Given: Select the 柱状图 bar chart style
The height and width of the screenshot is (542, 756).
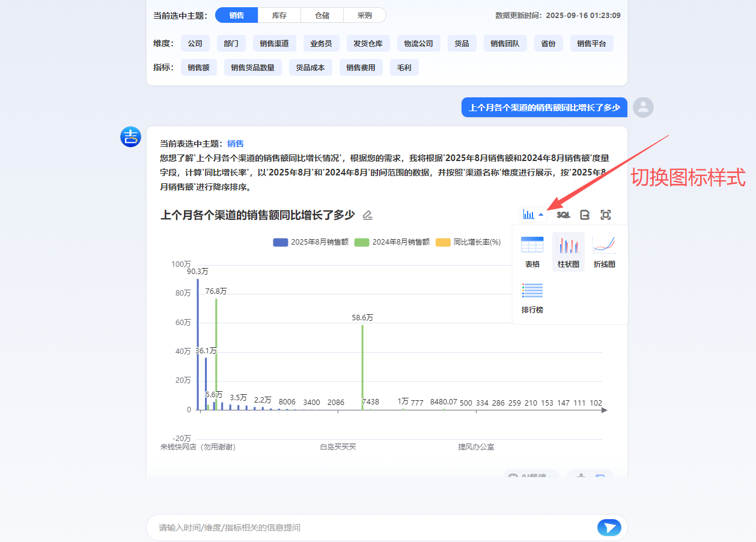Looking at the screenshot, I should 568,251.
